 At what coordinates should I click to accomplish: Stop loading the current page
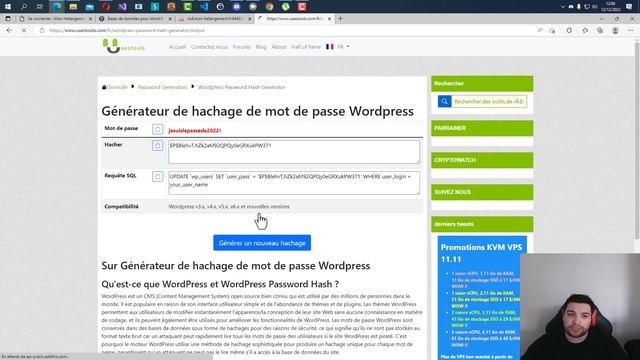click(24, 30)
